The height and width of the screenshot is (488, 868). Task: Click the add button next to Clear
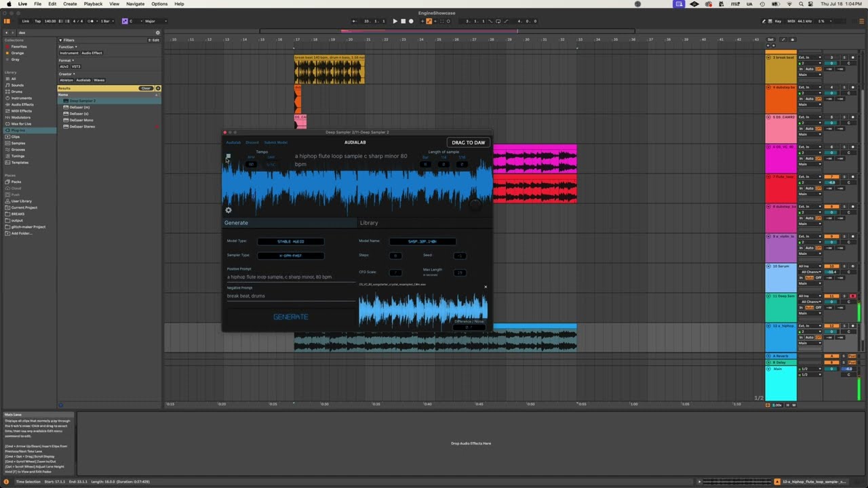158,88
